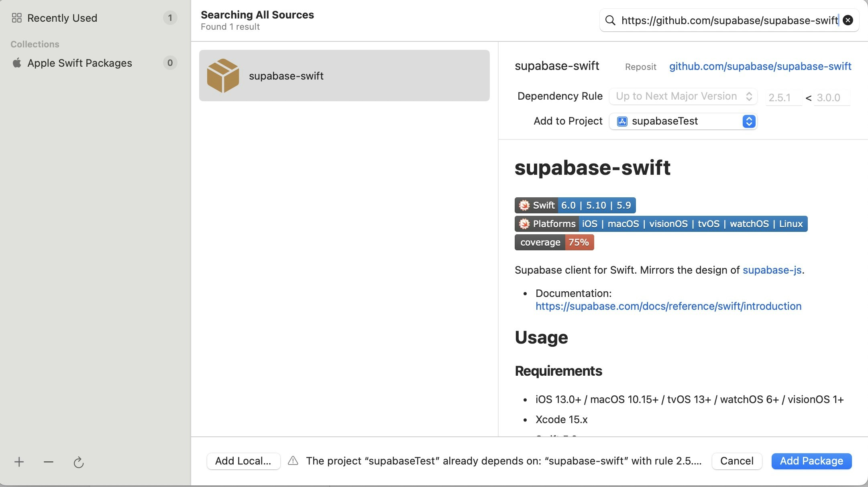The image size is (868, 487).
Task: Click the Add Local... button
Action: point(243,461)
